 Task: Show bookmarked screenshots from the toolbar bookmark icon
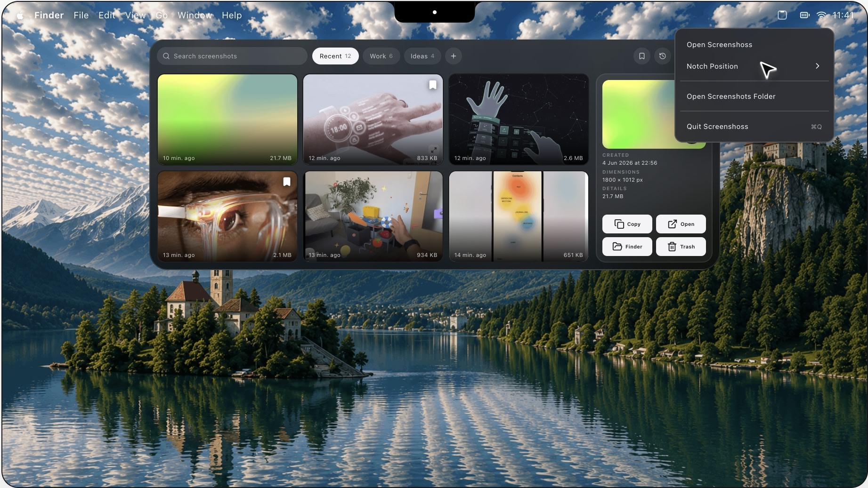coord(641,56)
